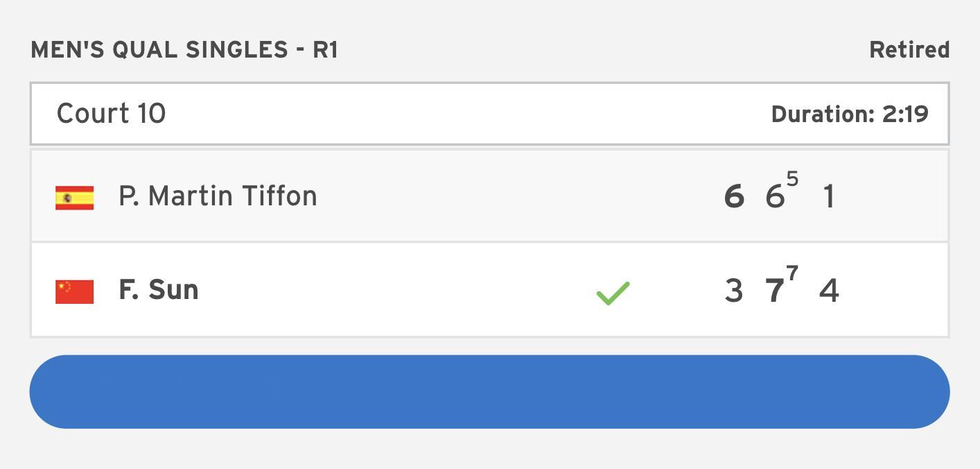Click the China flag icon
980x469 pixels.
[x=75, y=292]
